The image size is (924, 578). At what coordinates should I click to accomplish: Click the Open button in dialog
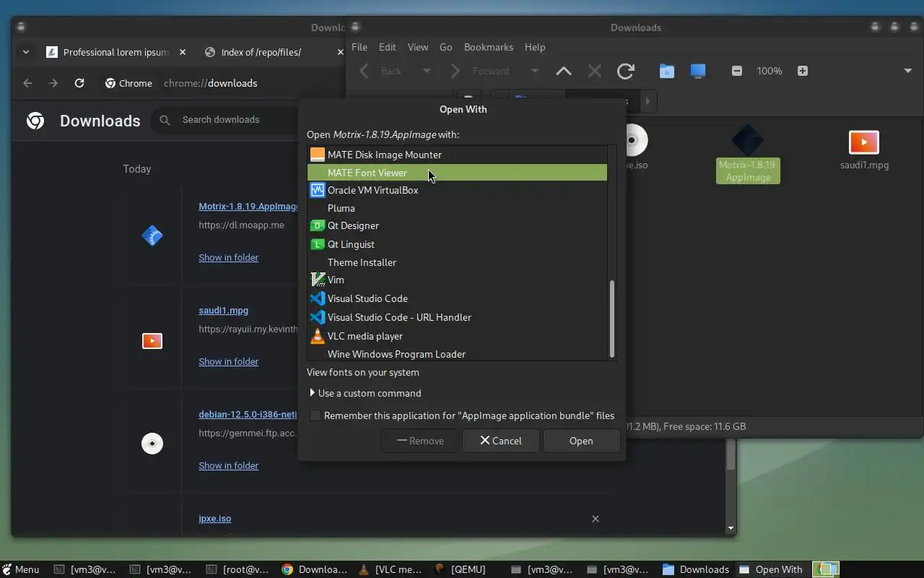[581, 441]
